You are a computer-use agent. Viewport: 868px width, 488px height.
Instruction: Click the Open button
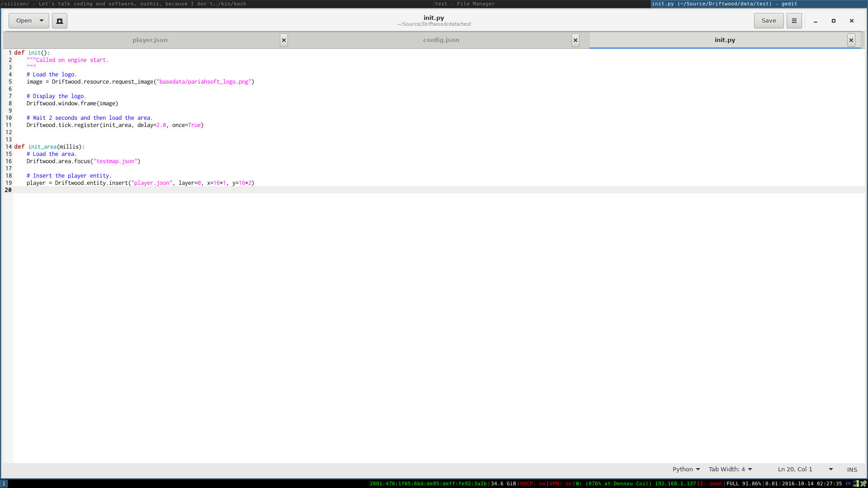24,21
